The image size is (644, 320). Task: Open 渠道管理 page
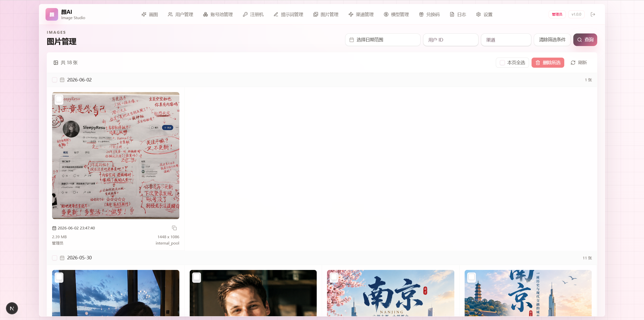(x=361, y=14)
